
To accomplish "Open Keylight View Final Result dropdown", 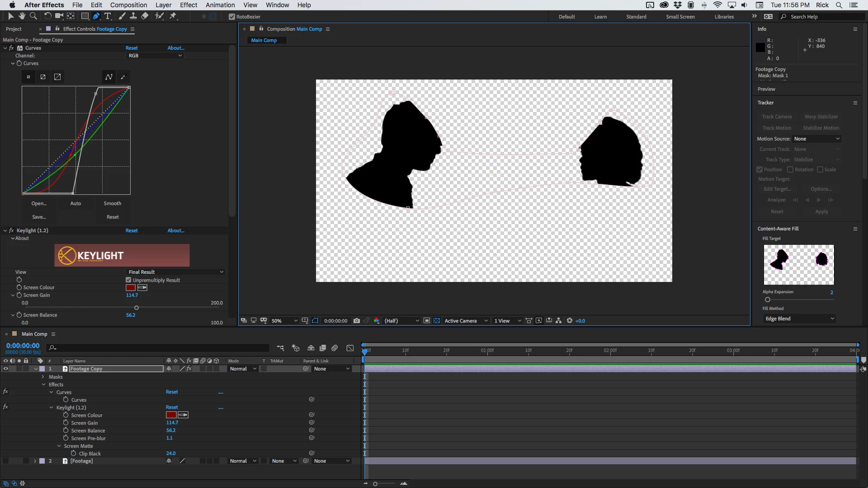I will [175, 272].
